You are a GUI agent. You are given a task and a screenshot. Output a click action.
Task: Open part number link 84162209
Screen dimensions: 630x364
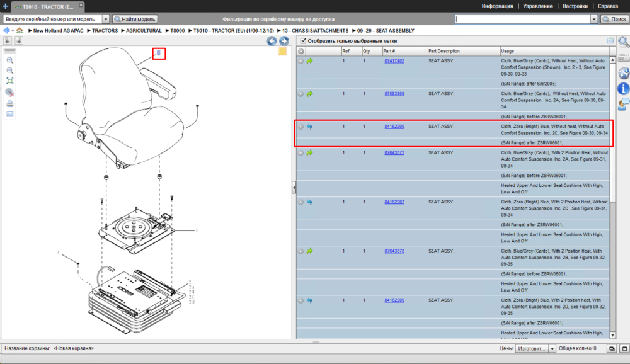394,300
